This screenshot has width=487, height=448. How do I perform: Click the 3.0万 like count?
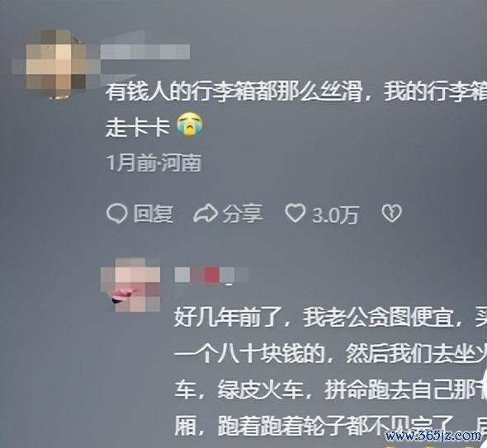[x=335, y=215]
